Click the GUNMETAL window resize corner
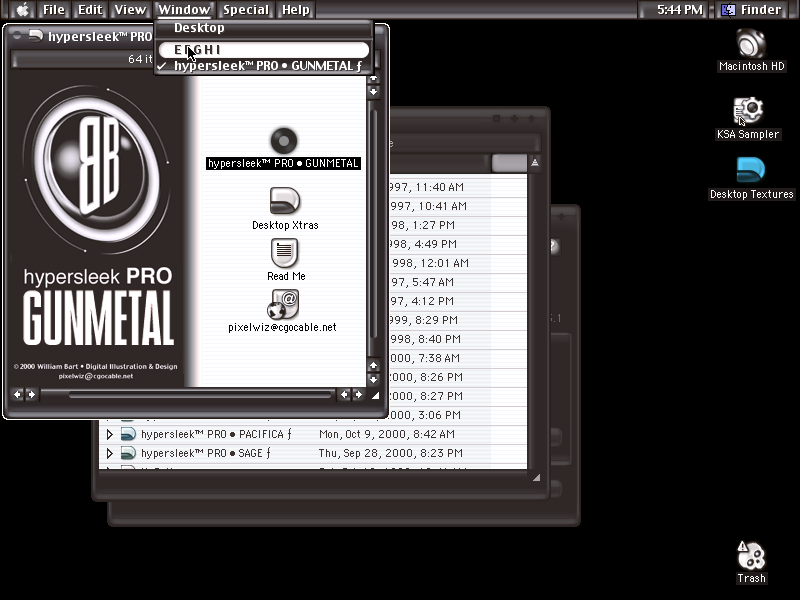 (x=376, y=395)
